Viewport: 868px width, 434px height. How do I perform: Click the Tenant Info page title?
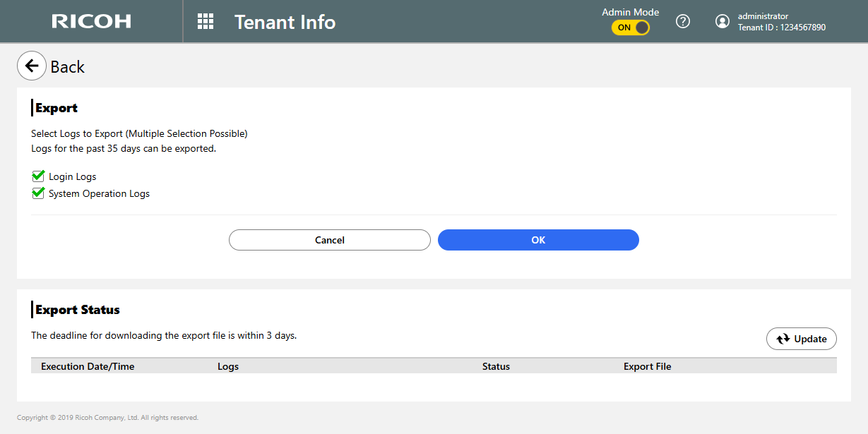[285, 22]
